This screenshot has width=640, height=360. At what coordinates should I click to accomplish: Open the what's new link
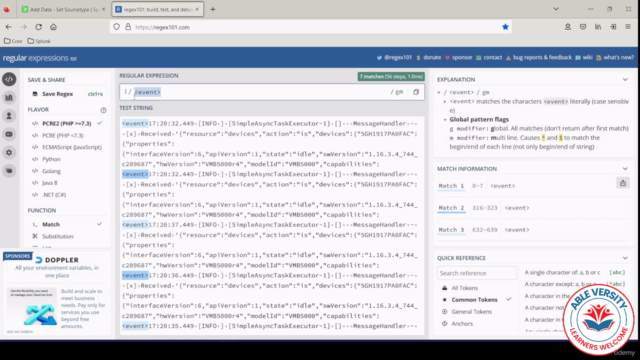click(615, 58)
